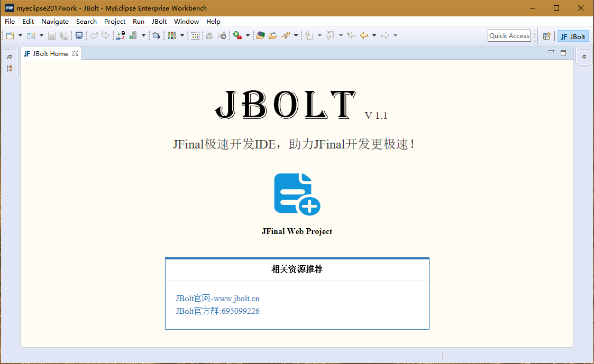Minimize the editor area
594x364 pixels.
(x=551, y=52)
